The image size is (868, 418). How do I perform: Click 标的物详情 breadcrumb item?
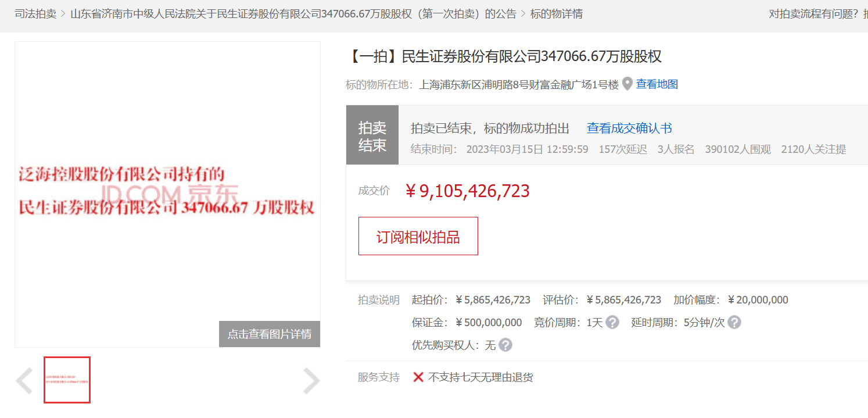click(x=557, y=14)
